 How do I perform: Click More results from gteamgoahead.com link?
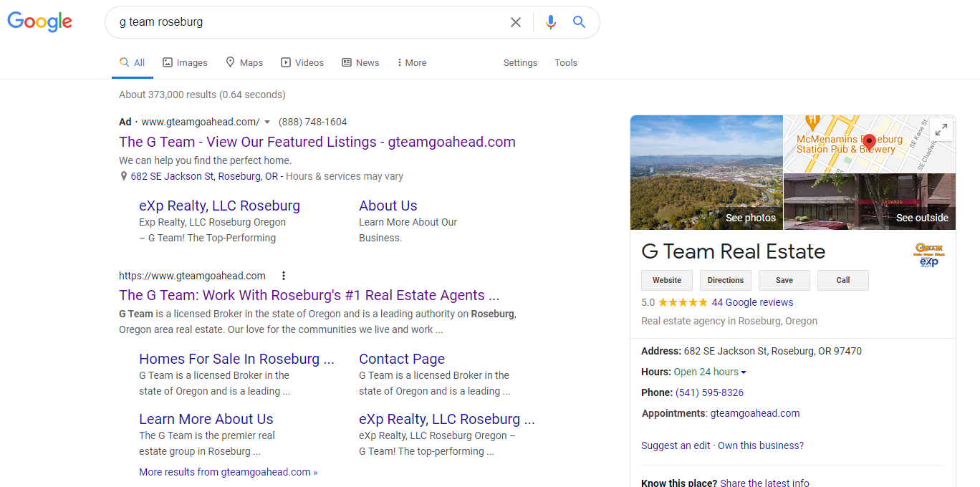pos(228,472)
